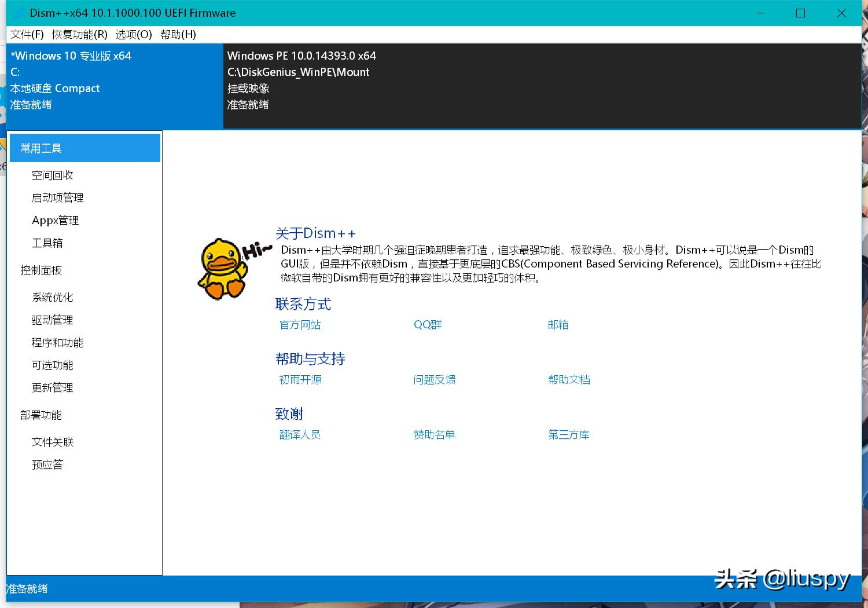Open the 预应答 tool
This screenshot has height=608, width=868.
[x=47, y=464]
